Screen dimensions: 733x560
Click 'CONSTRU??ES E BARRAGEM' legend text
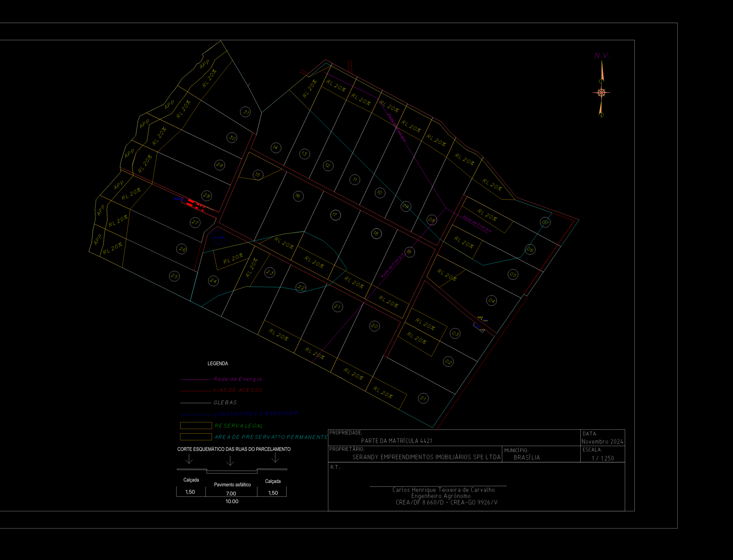[255, 414]
